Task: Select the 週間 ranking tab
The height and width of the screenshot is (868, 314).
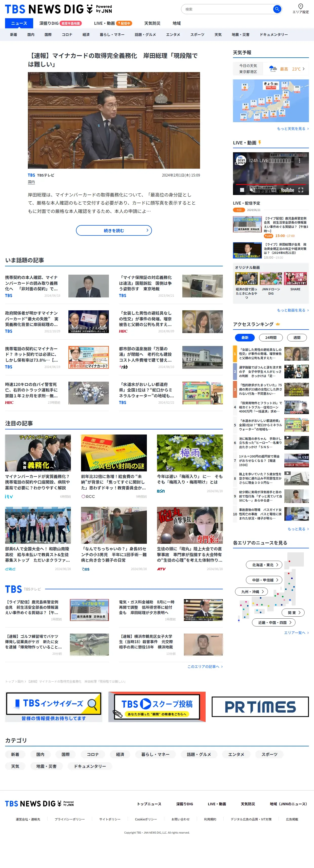Action: [297, 338]
